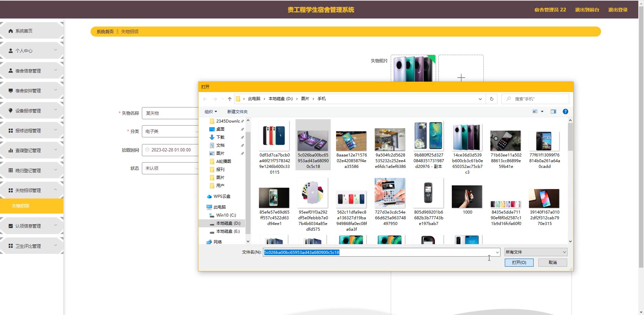Viewport: 644px width, 315px height.
Task: Click the plus box to upload photo
Action: pos(461,69)
